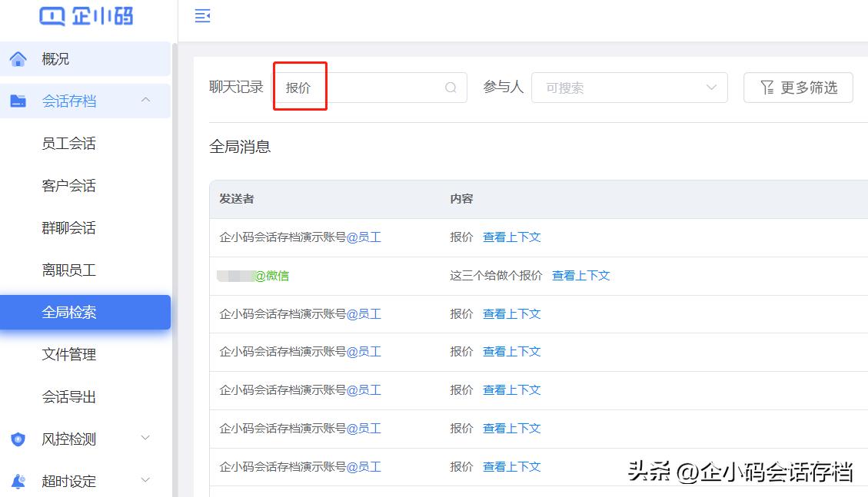Expand the 超时设定 menu chevron
This screenshot has width=868, height=497.
tap(146, 481)
